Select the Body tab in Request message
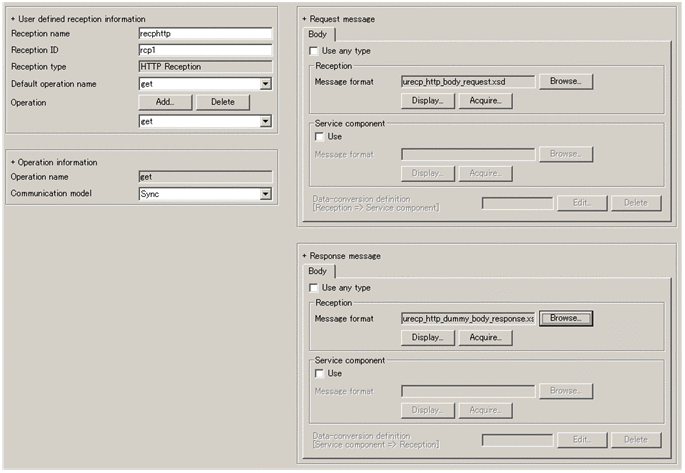Image resolution: width=685 pixels, height=473 pixels. coord(317,34)
